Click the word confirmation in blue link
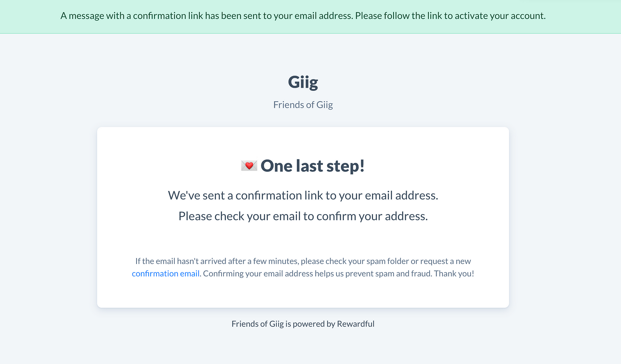This screenshot has width=621, height=364. point(155,274)
